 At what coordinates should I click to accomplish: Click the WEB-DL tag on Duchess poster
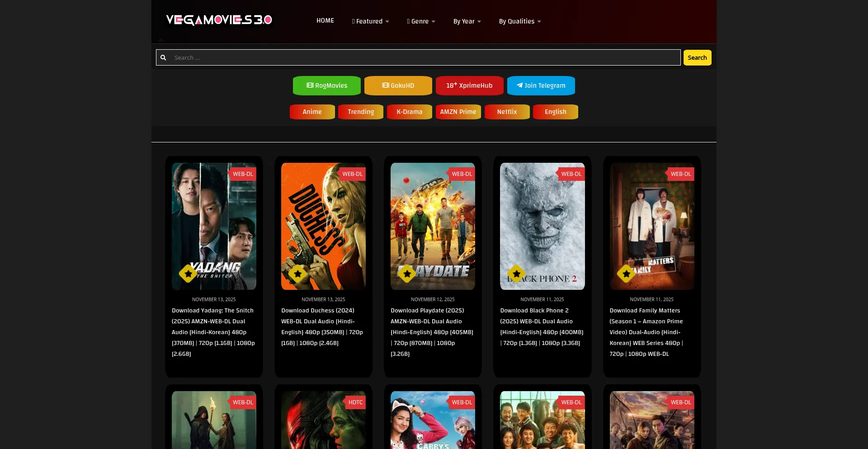tap(352, 174)
